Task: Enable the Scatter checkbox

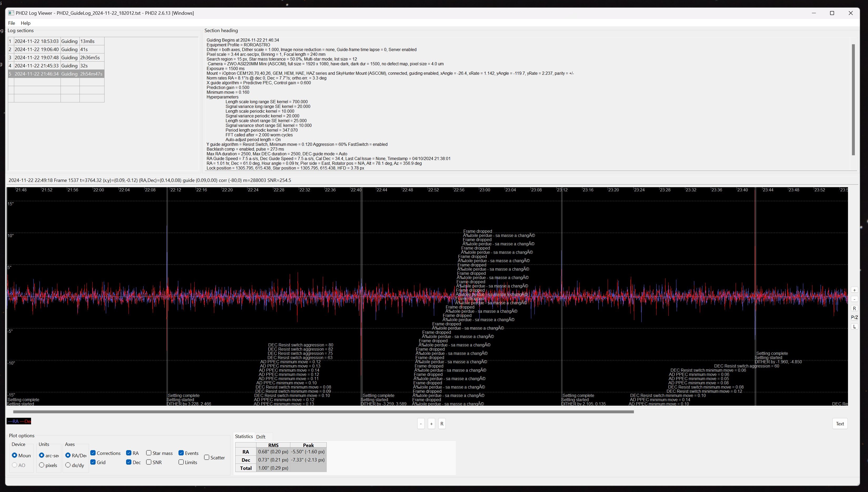Action: tap(207, 458)
